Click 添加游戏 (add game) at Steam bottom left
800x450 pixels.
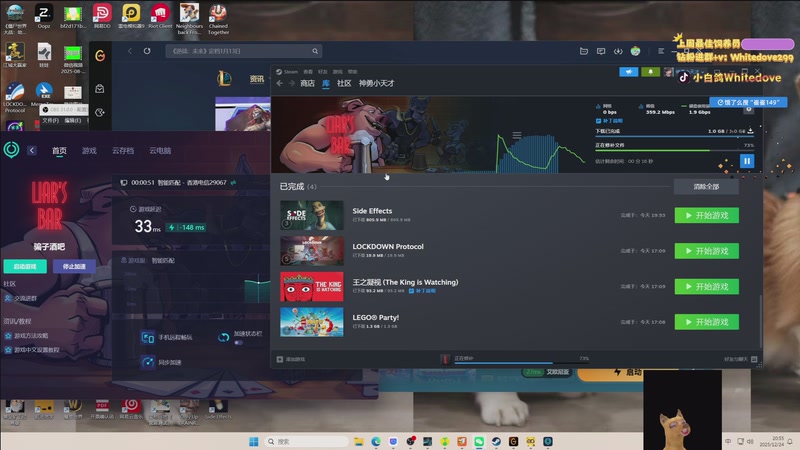click(291, 359)
